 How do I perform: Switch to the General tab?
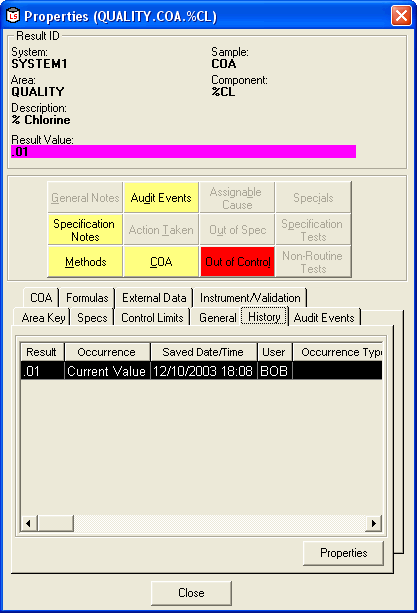pyautogui.click(x=218, y=318)
